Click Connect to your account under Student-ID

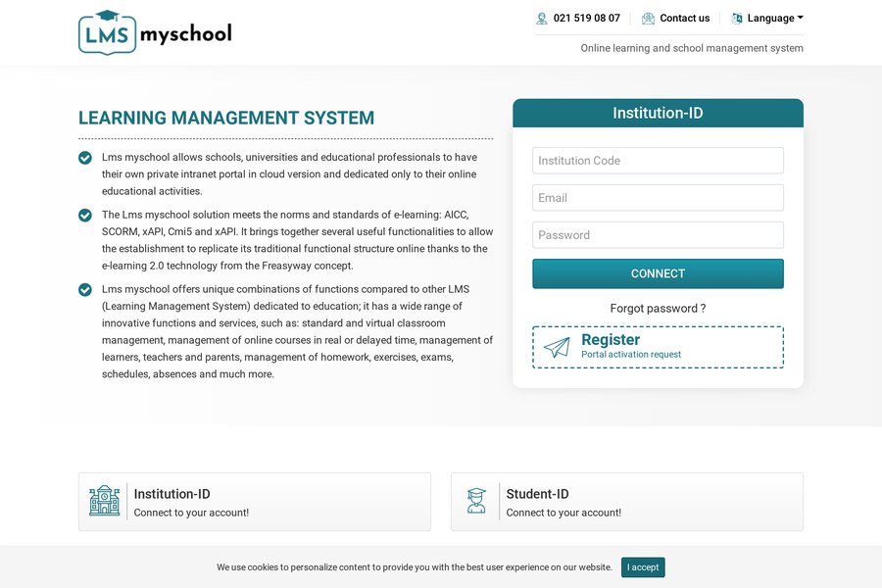tap(563, 513)
